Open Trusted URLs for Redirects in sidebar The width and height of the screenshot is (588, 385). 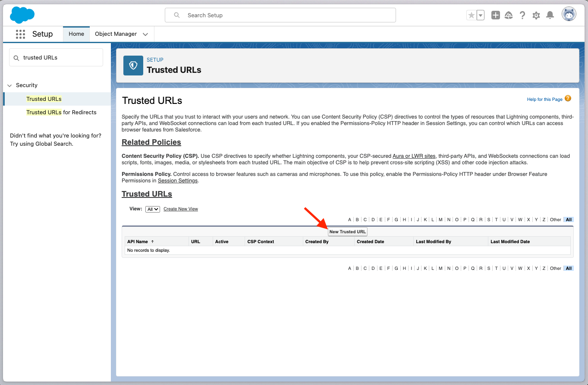pos(61,113)
